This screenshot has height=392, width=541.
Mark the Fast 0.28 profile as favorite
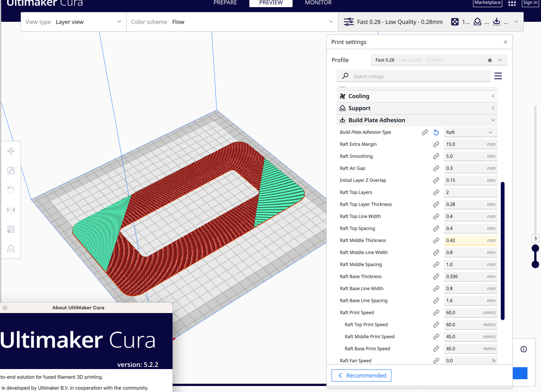pyautogui.click(x=489, y=60)
